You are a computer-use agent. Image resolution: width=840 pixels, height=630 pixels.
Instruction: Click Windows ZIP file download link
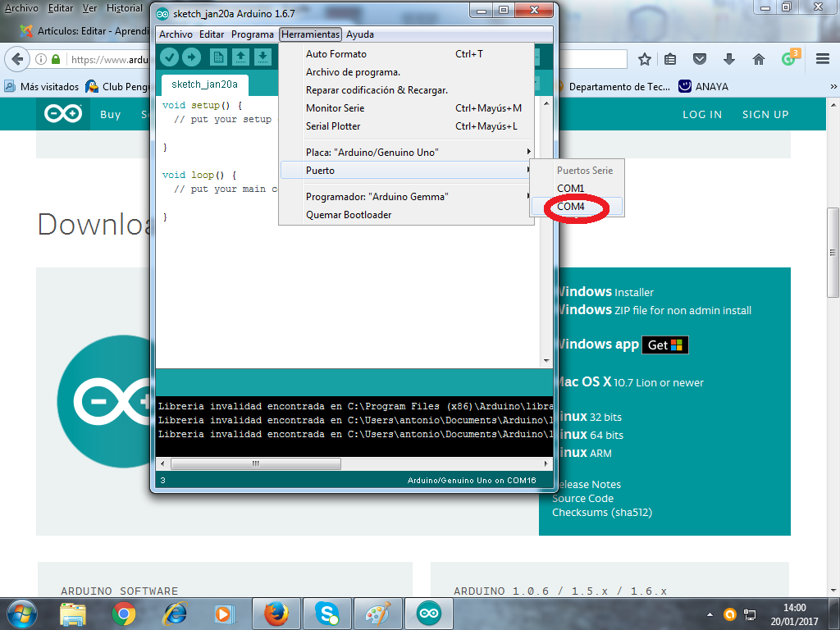click(x=654, y=310)
